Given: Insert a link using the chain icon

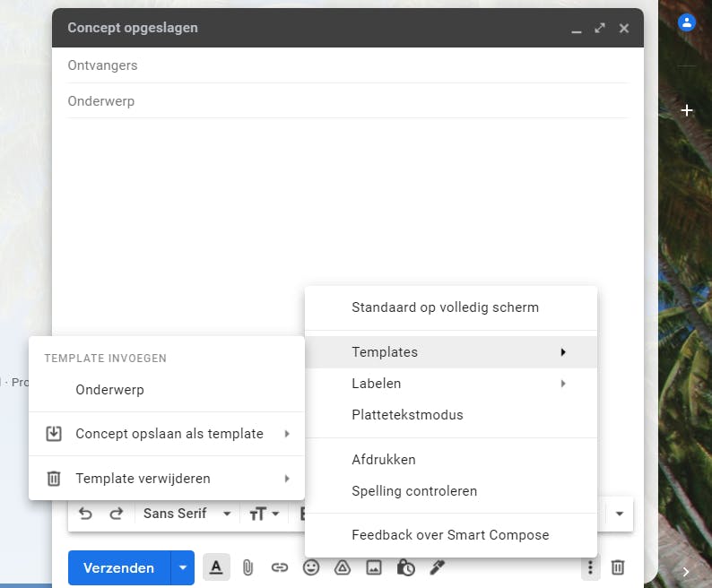Looking at the screenshot, I should coord(280,567).
